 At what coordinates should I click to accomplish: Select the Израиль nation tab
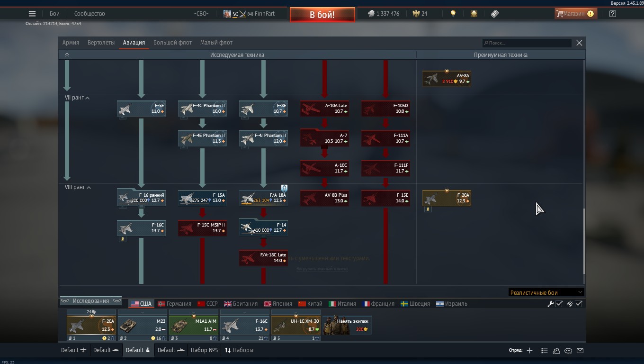(452, 304)
